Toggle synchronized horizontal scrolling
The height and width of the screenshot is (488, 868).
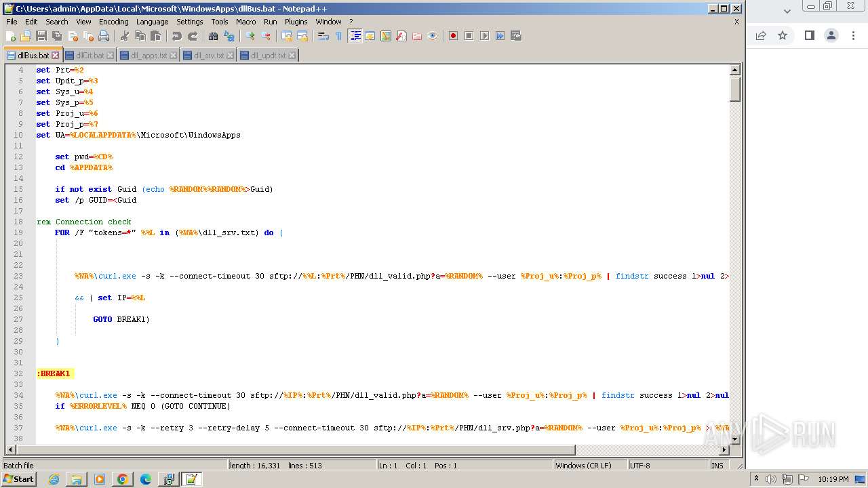coord(302,36)
